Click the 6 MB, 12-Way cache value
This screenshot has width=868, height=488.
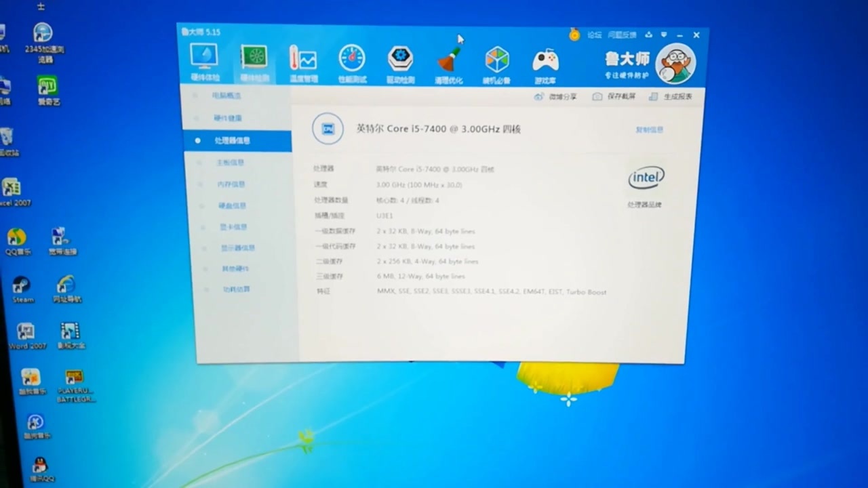point(421,277)
